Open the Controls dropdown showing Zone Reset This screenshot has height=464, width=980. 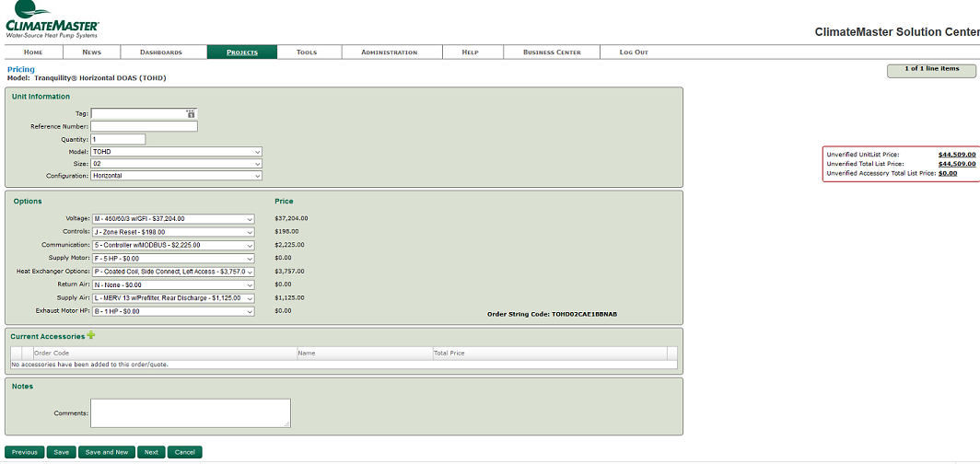173,232
